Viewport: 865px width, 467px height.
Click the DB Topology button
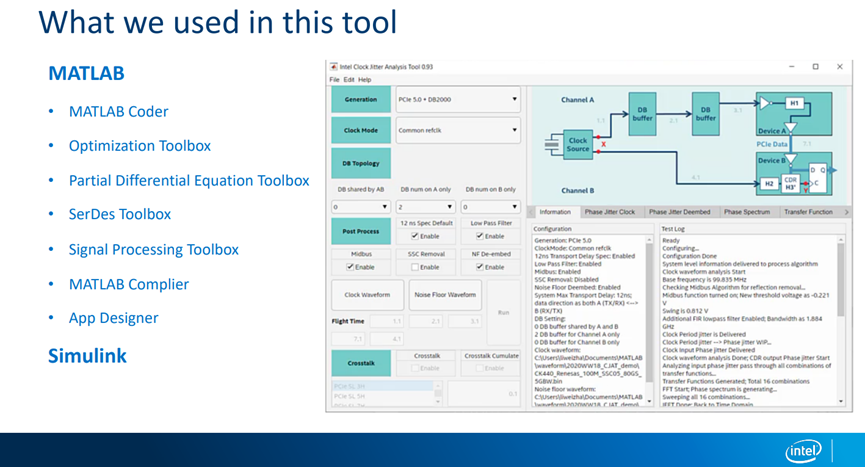coord(361,163)
